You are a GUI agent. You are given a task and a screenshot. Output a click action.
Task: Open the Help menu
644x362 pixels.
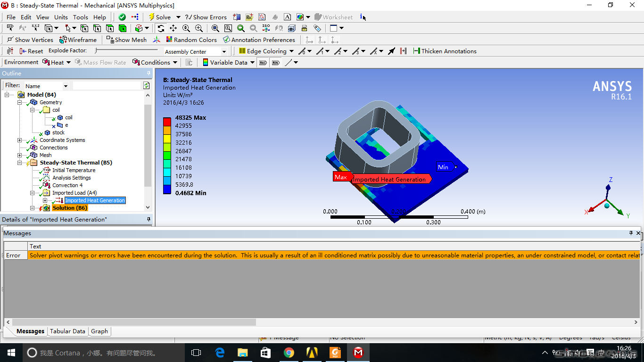99,17
